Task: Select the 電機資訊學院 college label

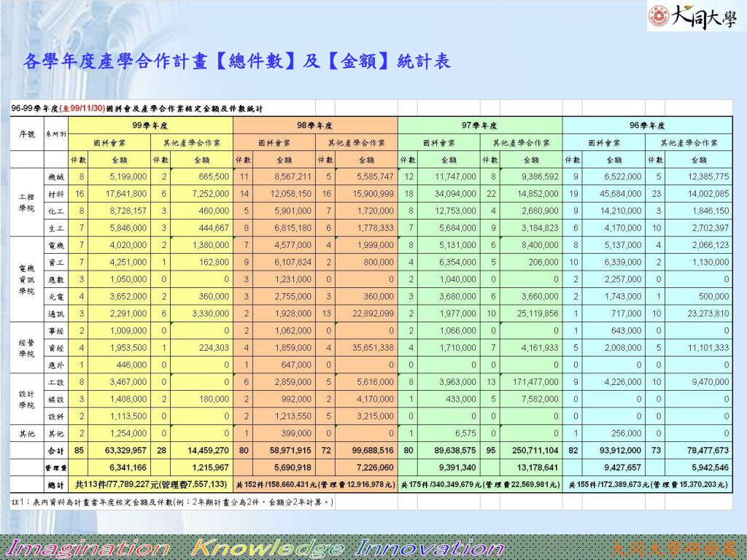Action: [27, 279]
